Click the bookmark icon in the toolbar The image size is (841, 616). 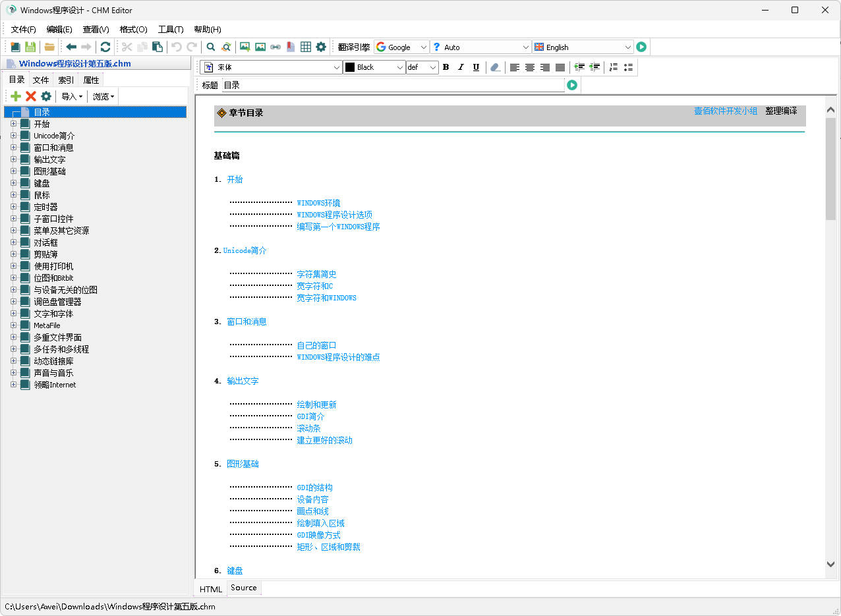point(291,47)
